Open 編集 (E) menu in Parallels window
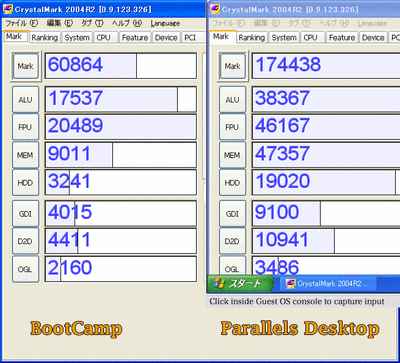This screenshot has height=363, width=400. click(x=267, y=23)
